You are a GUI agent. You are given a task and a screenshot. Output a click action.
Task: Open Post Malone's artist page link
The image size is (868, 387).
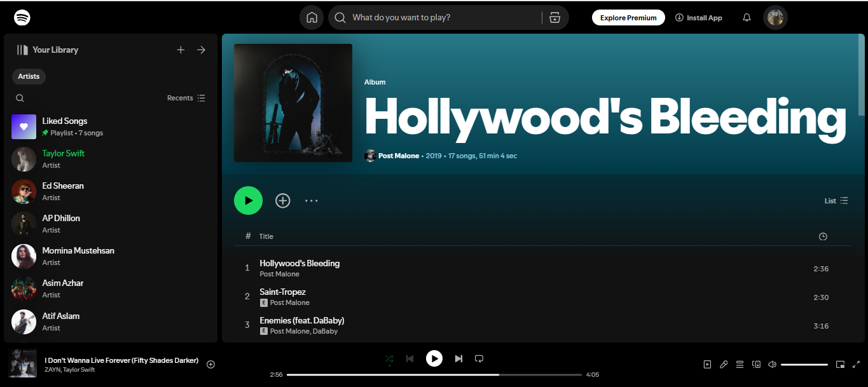tap(398, 155)
